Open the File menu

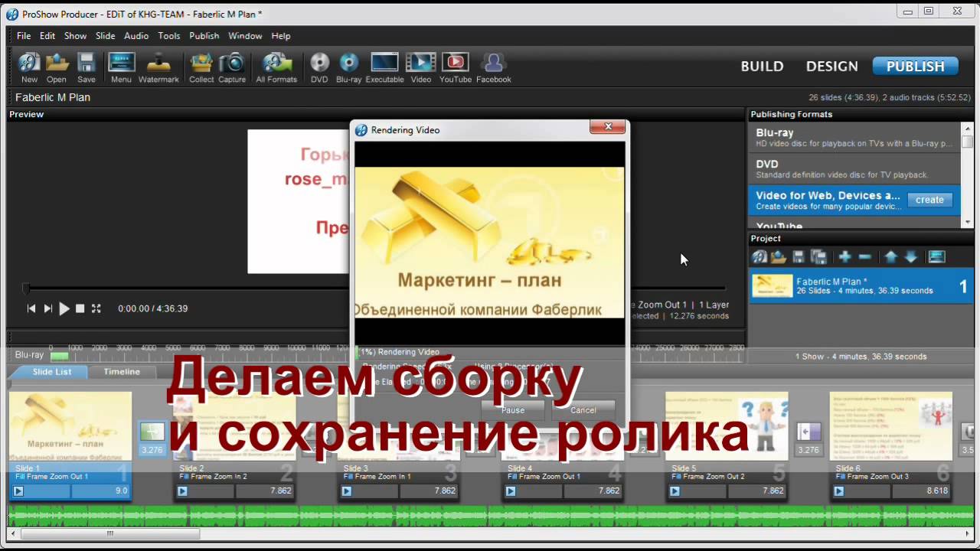coord(24,36)
